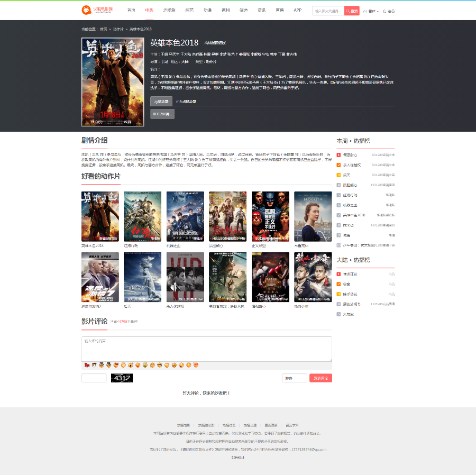Click rank 5 badge in 大陆 hot list
Screen dimensions: 476x475
click(x=338, y=314)
